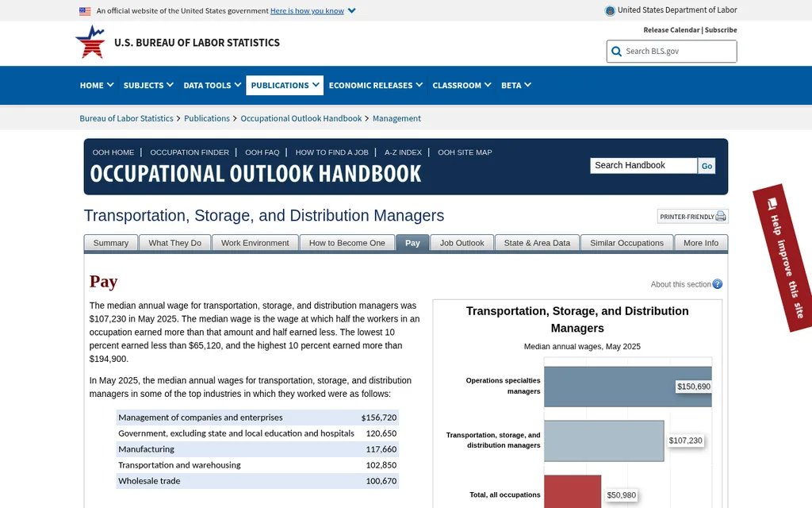
Task: Click the 'Transportation and warehousing' table row
Action: (x=258, y=465)
